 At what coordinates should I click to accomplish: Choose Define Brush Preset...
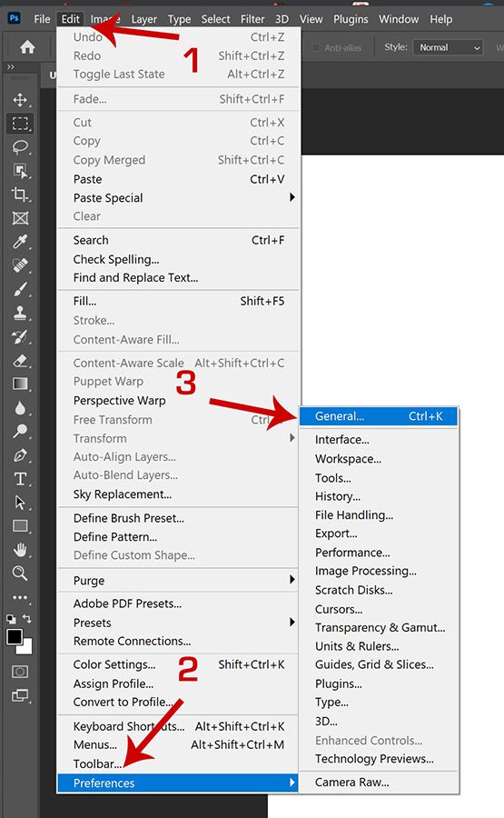click(x=178, y=518)
